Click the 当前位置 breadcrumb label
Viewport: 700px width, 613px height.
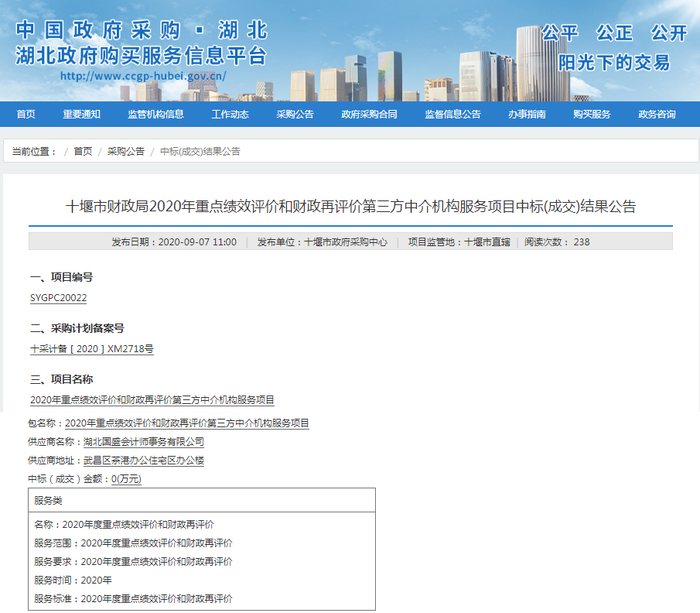34,152
